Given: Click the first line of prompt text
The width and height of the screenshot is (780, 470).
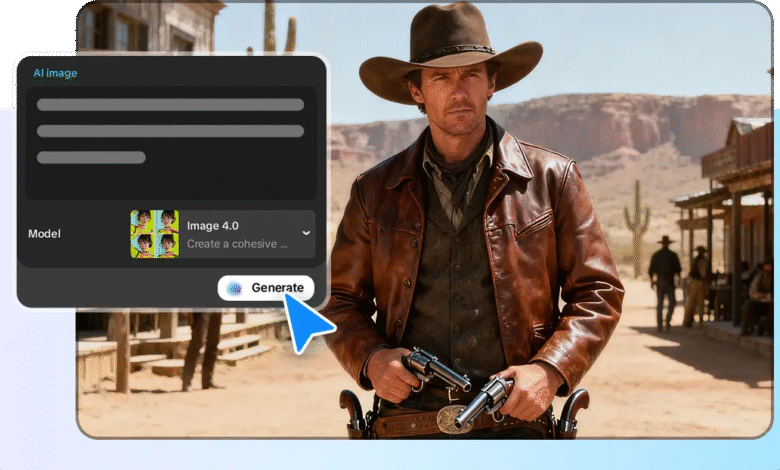Looking at the screenshot, I should tap(171, 104).
